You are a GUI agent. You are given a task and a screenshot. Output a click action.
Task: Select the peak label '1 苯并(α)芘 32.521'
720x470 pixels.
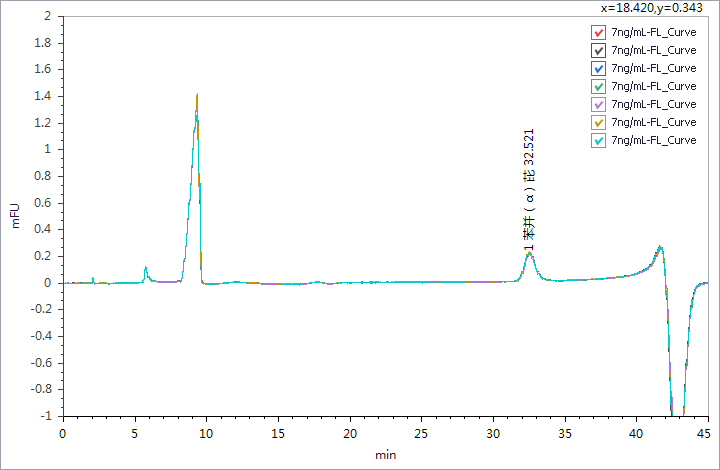pos(529,190)
